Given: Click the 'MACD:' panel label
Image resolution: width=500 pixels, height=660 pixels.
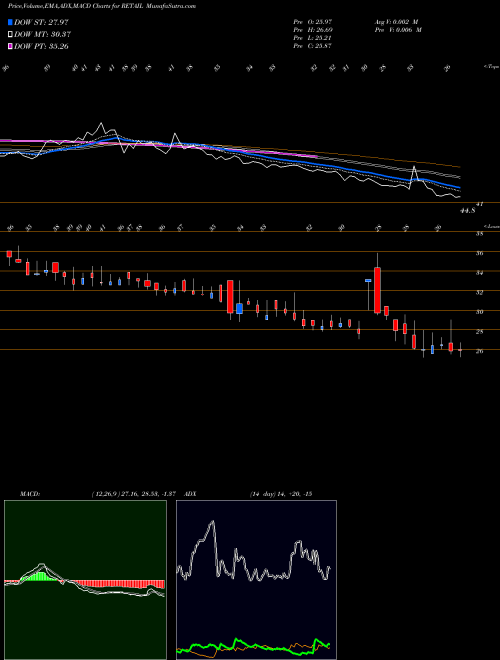Looking at the screenshot, I should coord(30,493).
